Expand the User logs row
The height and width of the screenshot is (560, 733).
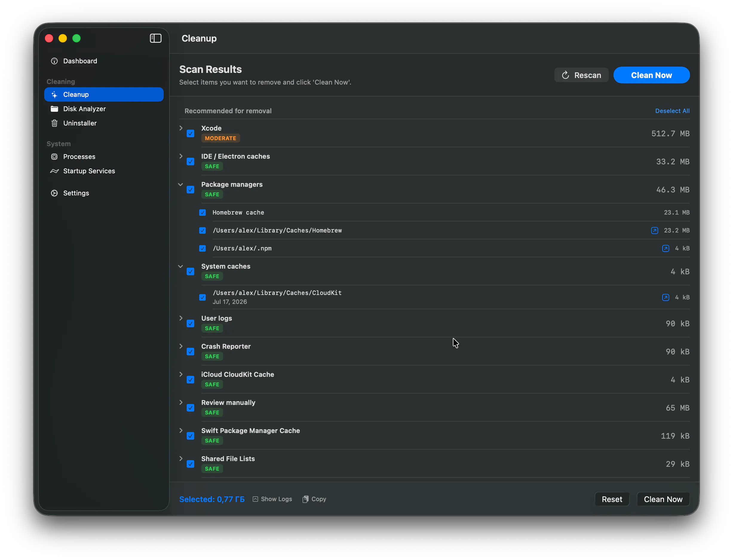[x=181, y=318]
